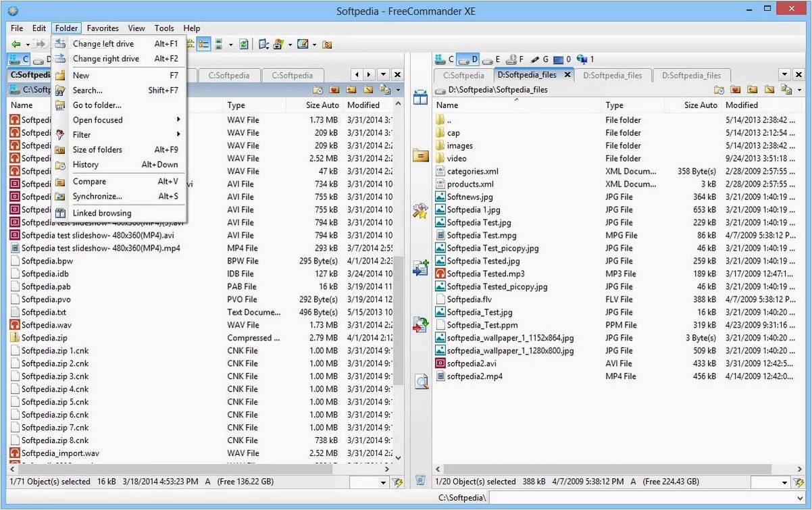
Task: Open network icon labeled 1 in right drive bar
Action: click(585, 59)
